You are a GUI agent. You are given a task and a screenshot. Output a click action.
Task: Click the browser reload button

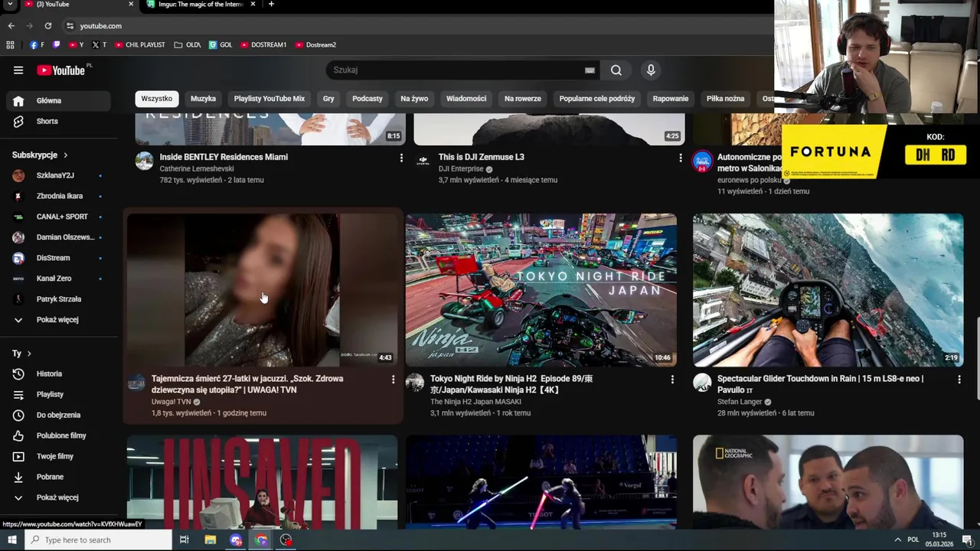(x=47, y=26)
